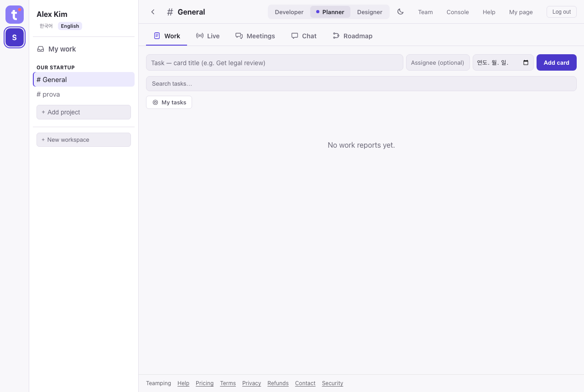Click the Alex Kim user name

click(52, 14)
